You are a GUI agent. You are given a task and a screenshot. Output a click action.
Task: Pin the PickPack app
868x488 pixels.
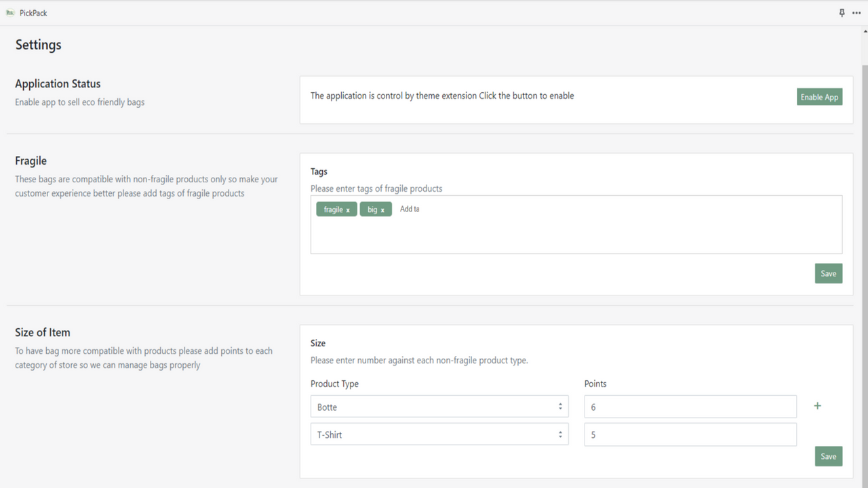(x=842, y=13)
